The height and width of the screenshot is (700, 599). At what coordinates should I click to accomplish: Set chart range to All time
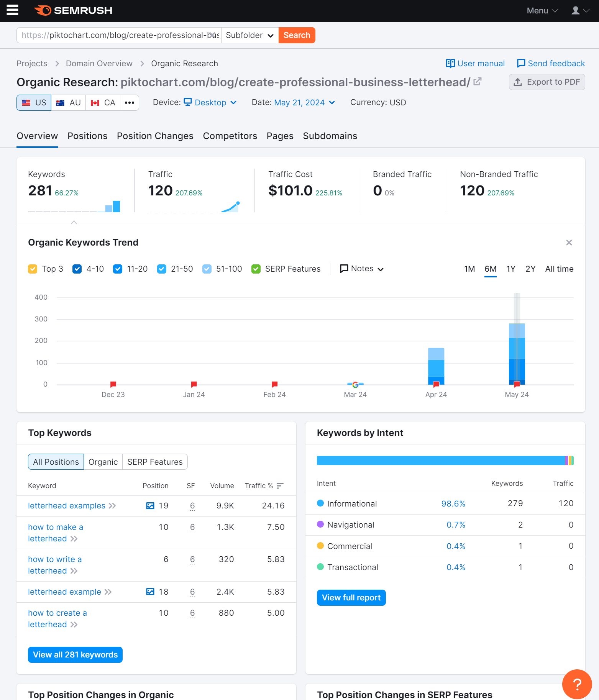pyautogui.click(x=559, y=269)
